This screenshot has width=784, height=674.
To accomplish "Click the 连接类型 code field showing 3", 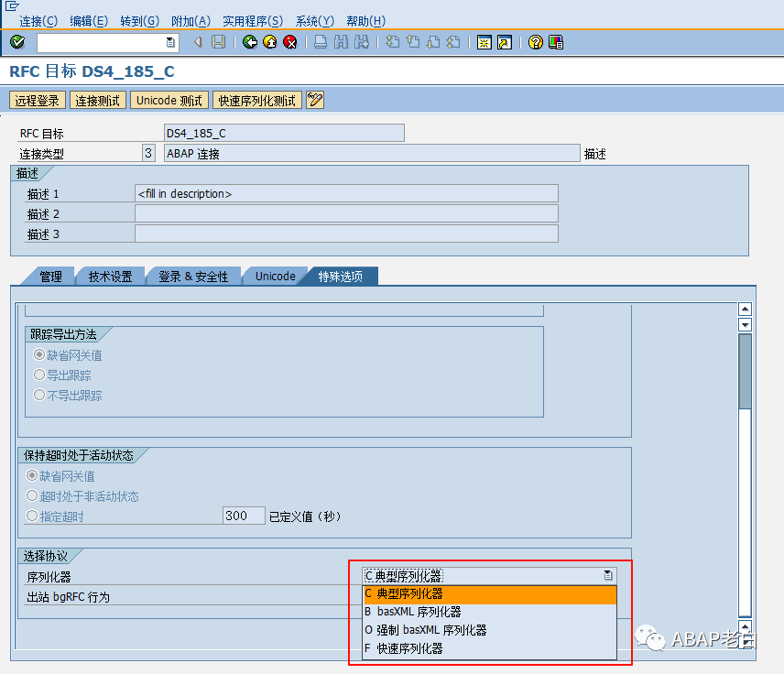I will (148, 153).
